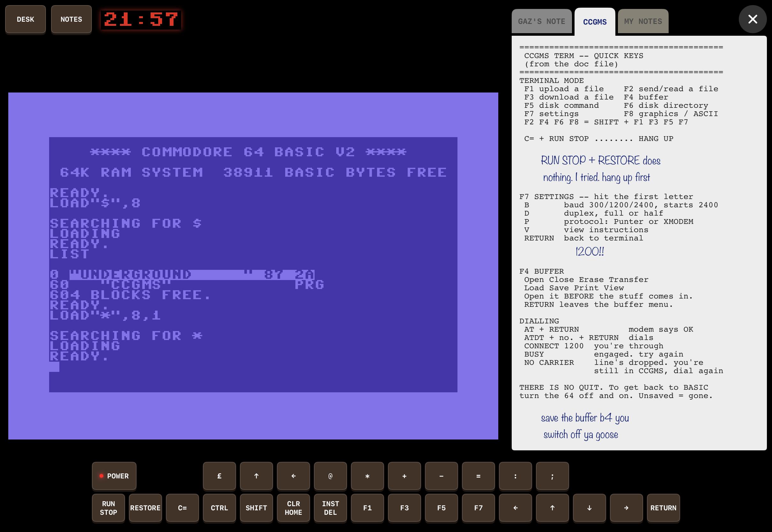Viewport: 772px width, 532px height.
Task: Click the F1 function key
Action: [367, 508]
